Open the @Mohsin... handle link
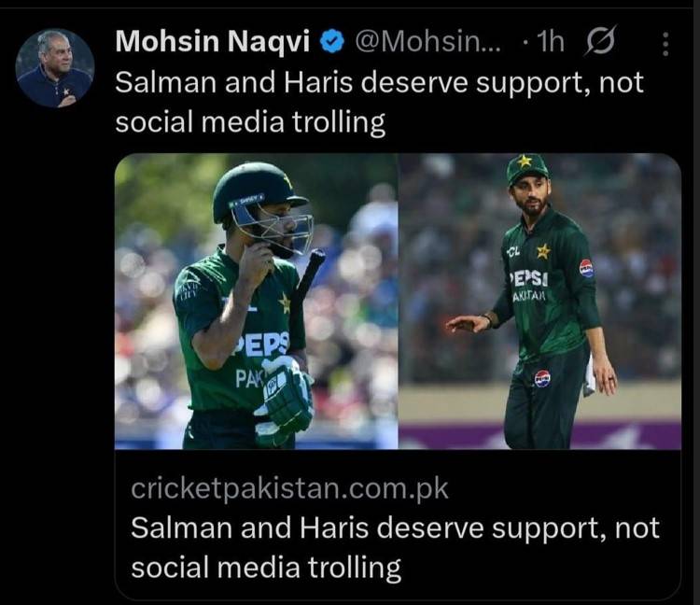This screenshot has height=605, width=700. (x=428, y=42)
